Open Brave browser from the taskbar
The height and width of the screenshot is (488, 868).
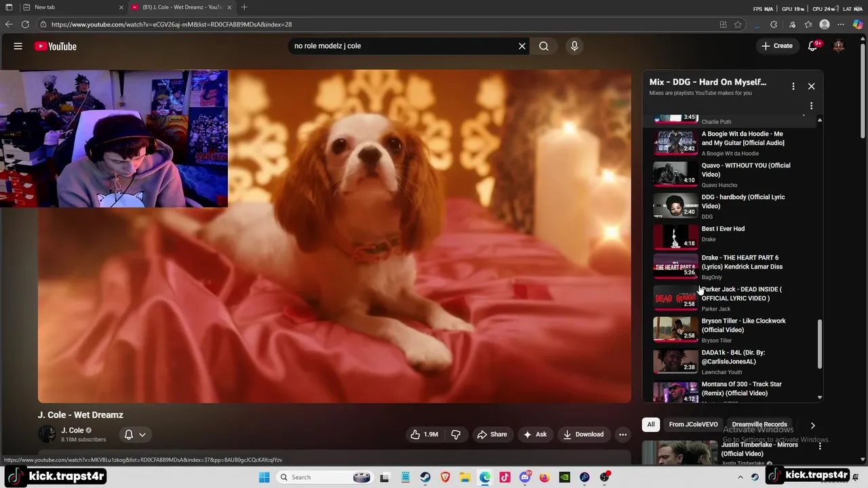445,477
